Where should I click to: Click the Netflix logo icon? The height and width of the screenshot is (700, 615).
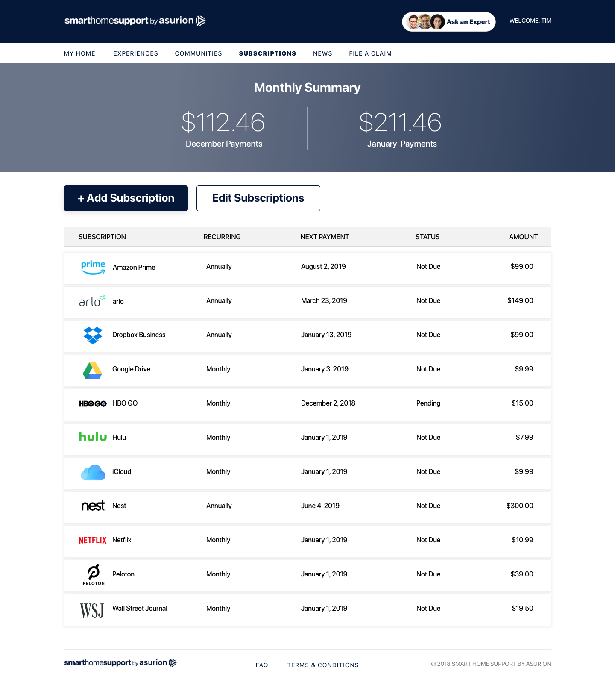point(93,540)
